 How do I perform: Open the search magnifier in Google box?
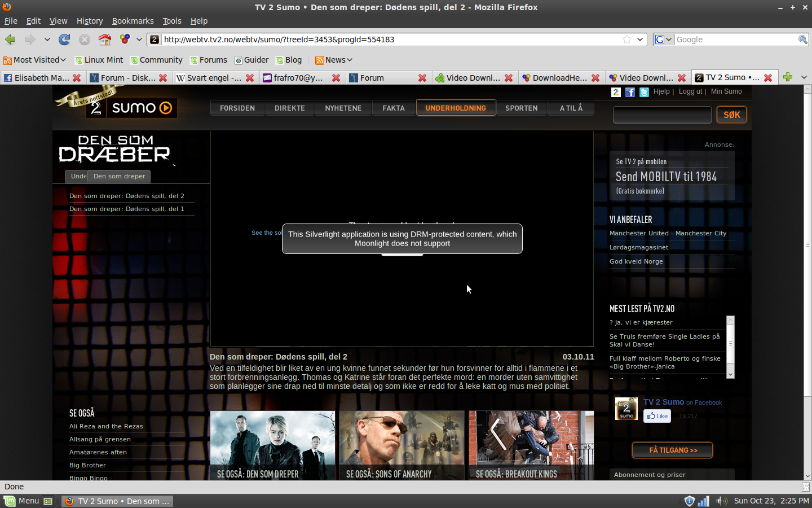[x=803, y=40]
